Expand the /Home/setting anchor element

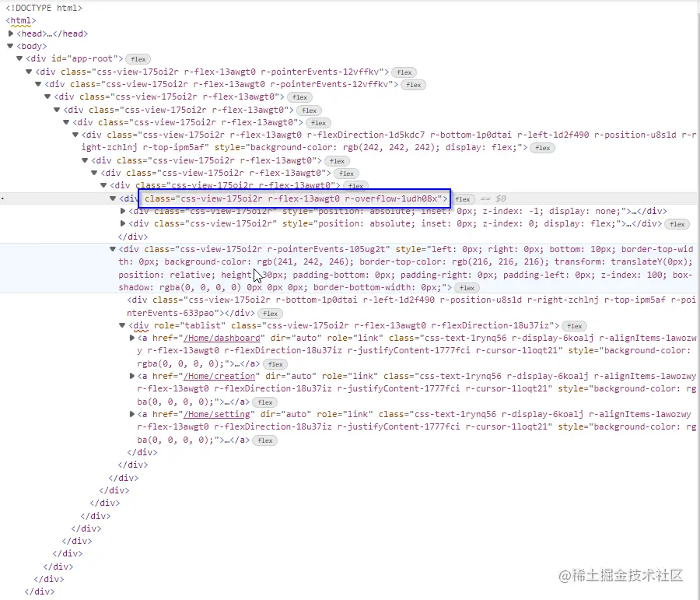tap(132, 414)
